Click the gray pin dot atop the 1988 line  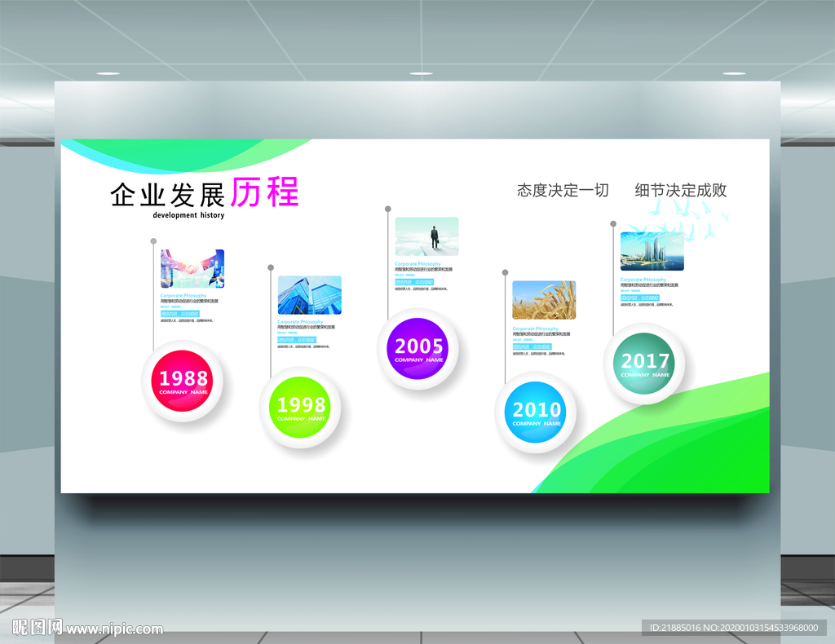tap(153, 241)
